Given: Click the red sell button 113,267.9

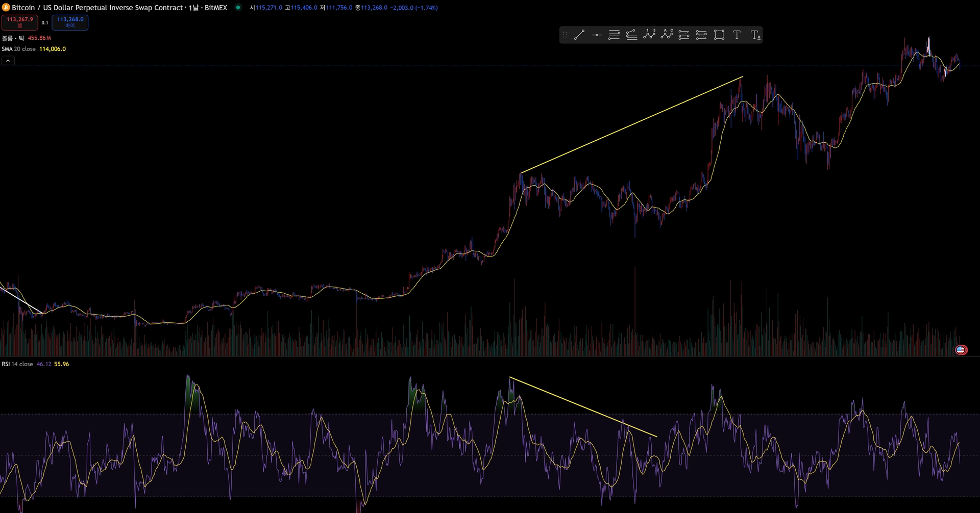Looking at the screenshot, I should pyautogui.click(x=19, y=22).
